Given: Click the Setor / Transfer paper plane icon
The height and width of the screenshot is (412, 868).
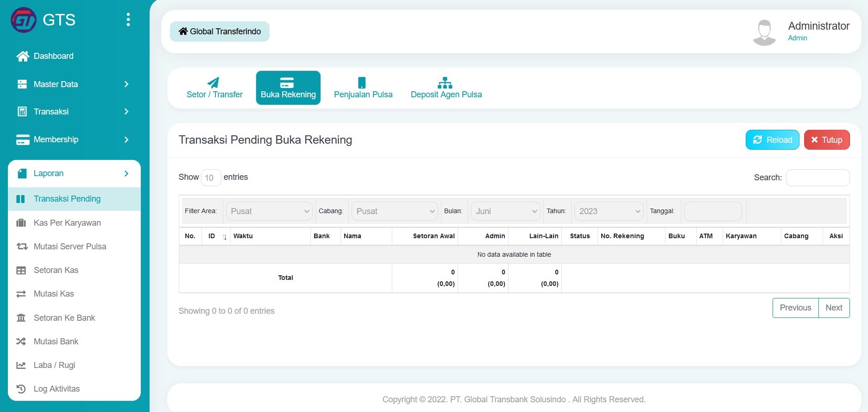Looking at the screenshot, I should (213, 82).
